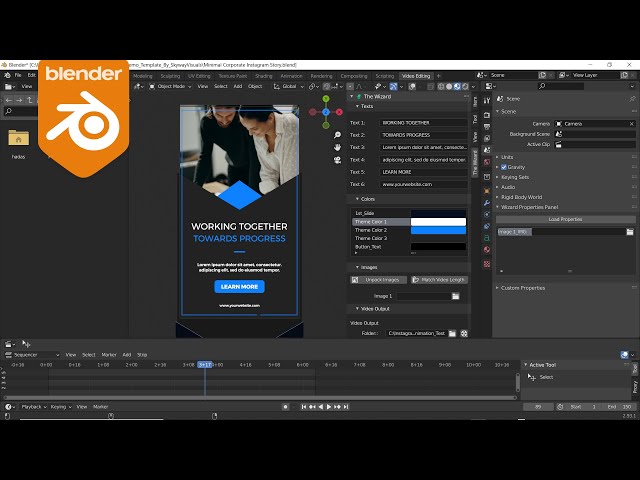Click the zoom magnifier icon in viewport
The height and width of the screenshot is (480, 640).
[x=337, y=135]
